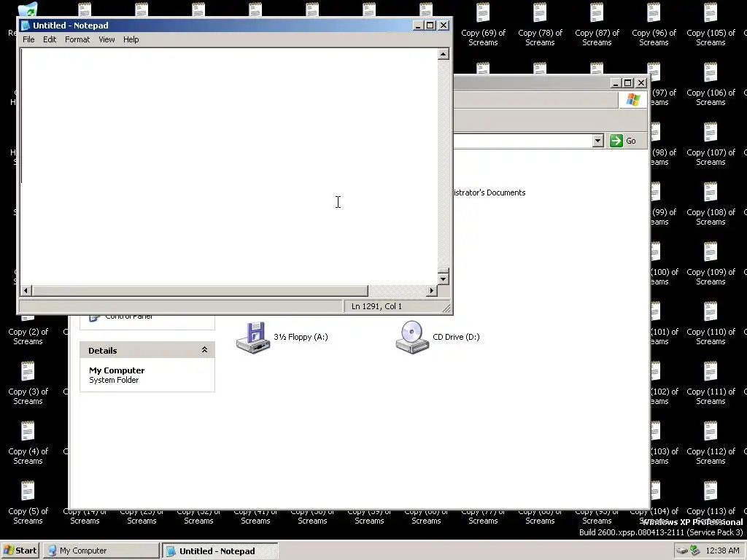Image resolution: width=747 pixels, height=560 pixels.
Task: Maximize the My Computer window
Action: (x=628, y=83)
